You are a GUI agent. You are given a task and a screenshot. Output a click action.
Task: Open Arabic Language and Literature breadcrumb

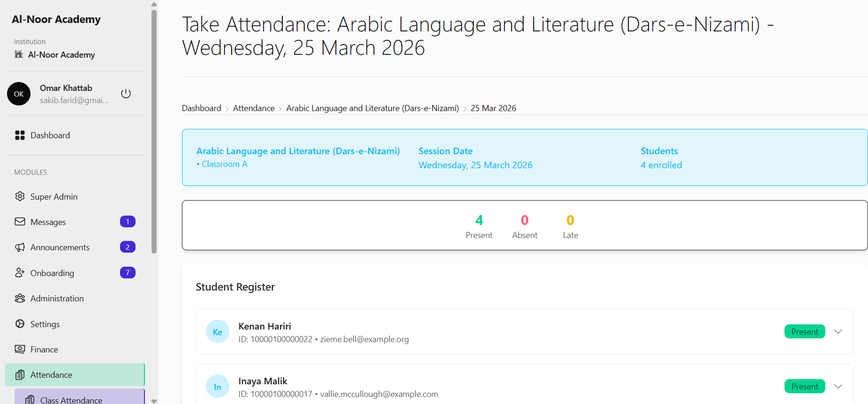pos(373,108)
